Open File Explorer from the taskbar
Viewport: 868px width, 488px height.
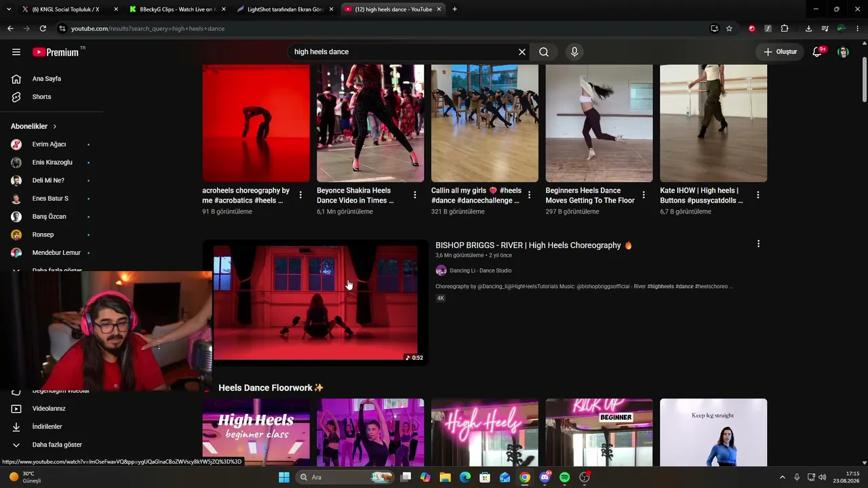point(445,477)
